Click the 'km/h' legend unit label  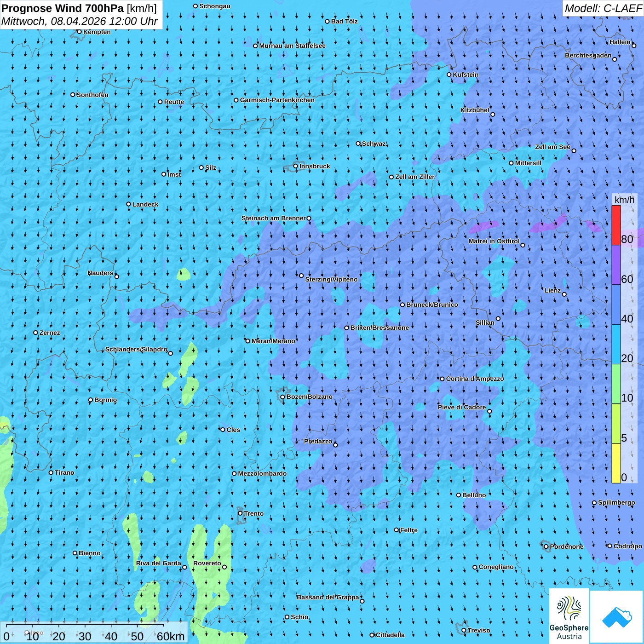point(624,200)
